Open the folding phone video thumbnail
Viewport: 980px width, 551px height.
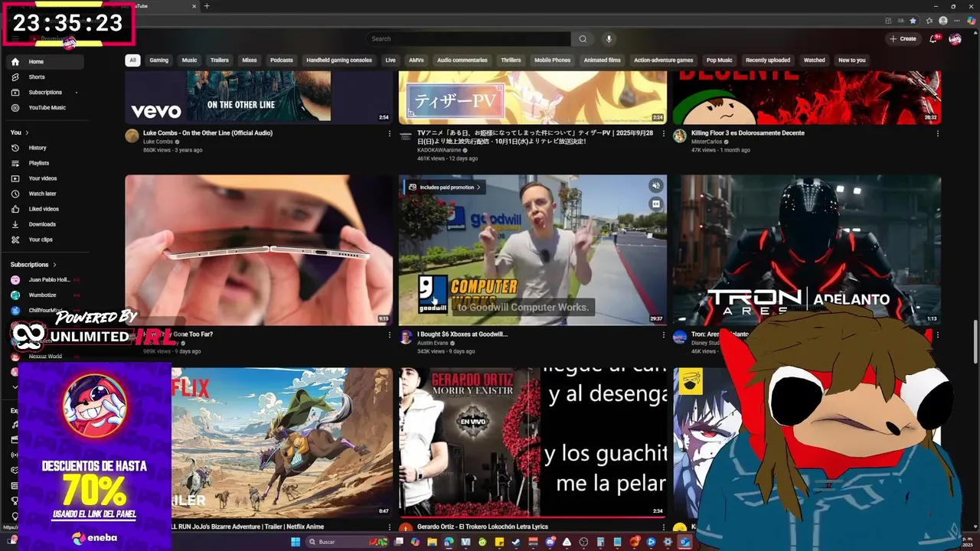[259, 250]
